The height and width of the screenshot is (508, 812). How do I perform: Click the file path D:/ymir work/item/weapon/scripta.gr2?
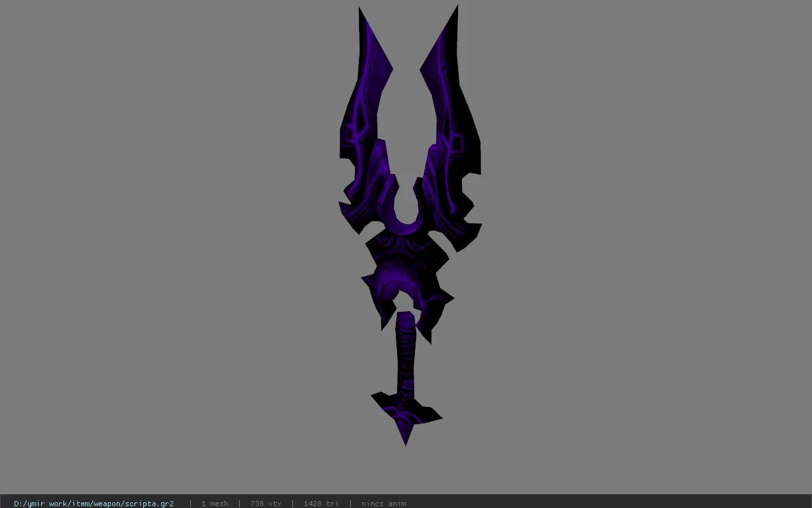point(94,504)
